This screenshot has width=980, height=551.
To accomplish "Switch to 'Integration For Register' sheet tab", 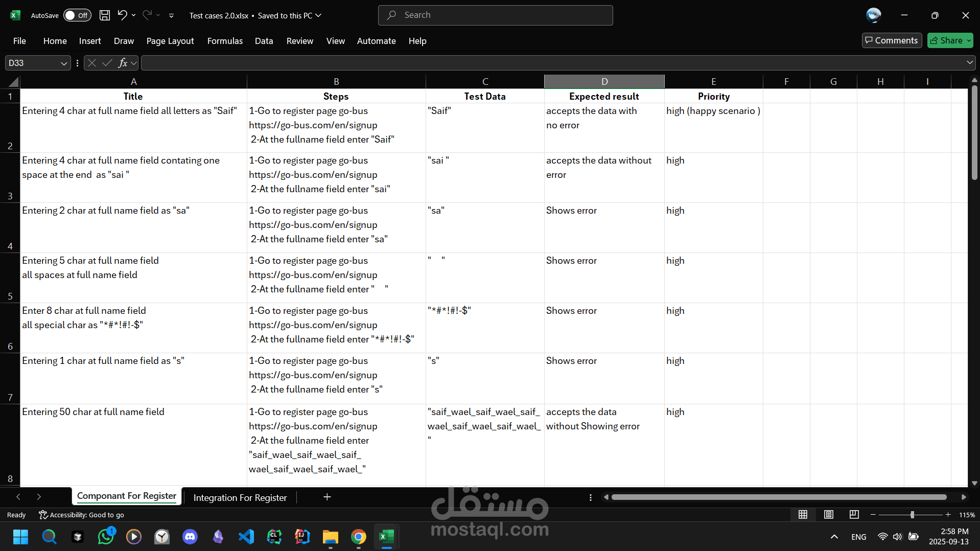I will tap(240, 498).
